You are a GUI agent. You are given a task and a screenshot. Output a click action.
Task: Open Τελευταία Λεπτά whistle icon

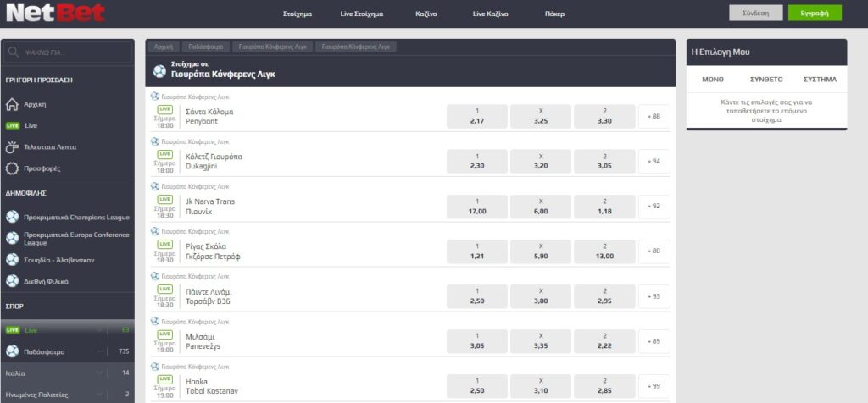click(x=12, y=147)
